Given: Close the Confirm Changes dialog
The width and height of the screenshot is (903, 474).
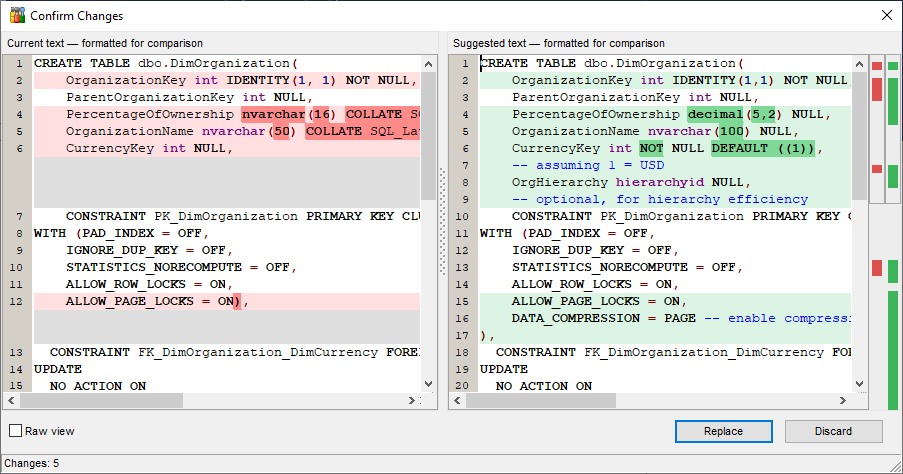Looking at the screenshot, I should [887, 16].
